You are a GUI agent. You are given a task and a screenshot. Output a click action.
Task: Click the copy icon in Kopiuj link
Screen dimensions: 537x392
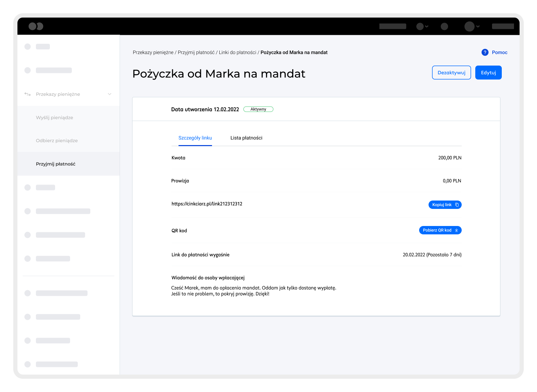pyautogui.click(x=457, y=205)
